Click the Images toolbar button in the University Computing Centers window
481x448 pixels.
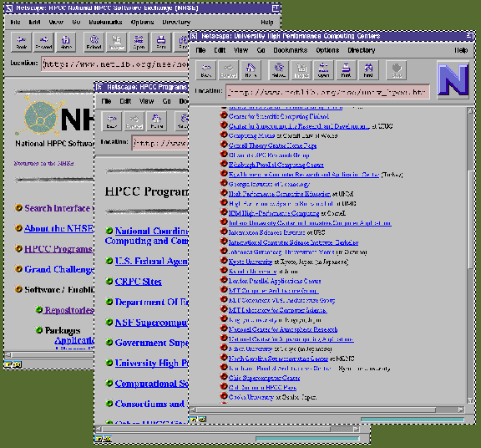pos(301,70)
